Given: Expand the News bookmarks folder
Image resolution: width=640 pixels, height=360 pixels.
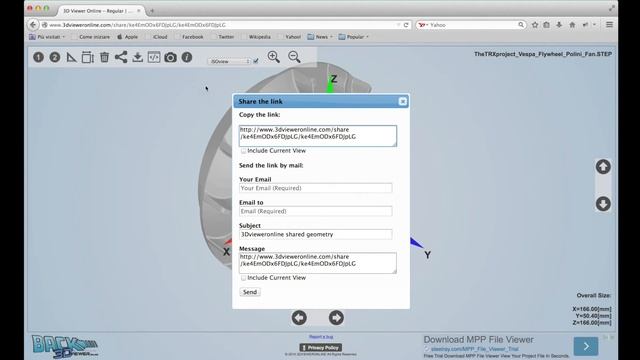Looking at the screenshot, I should pyautogui.click(x=320, y=37).
